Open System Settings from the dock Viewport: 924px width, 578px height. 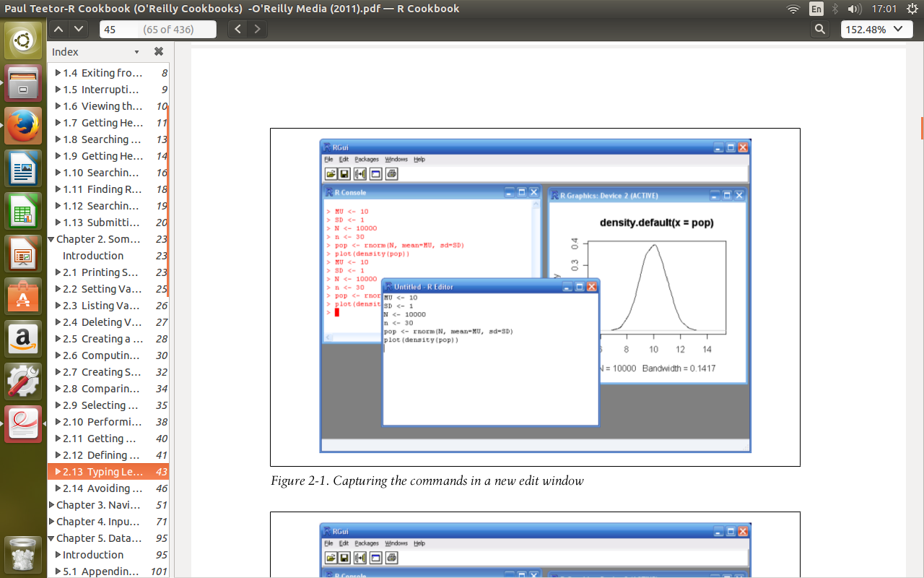pos(23,381)
